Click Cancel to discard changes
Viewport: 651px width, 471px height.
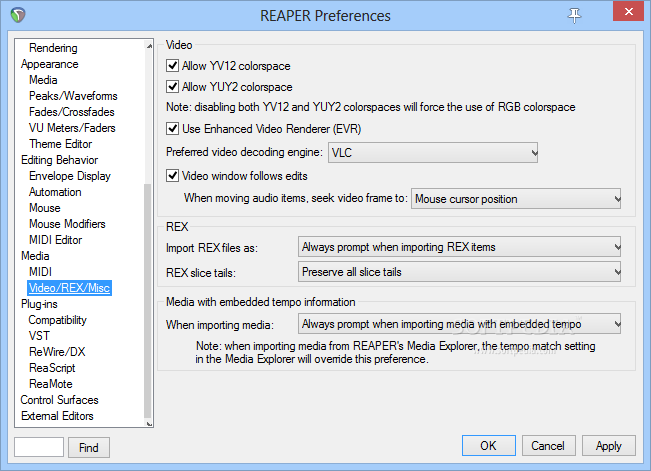click(548, 446)
